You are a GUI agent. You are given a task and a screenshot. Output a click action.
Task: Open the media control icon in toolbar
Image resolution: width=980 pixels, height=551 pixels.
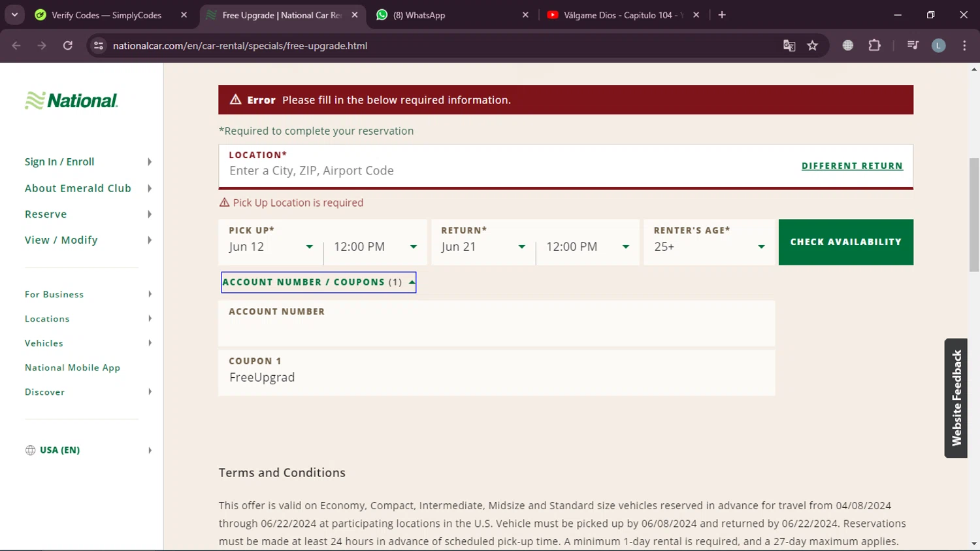913,46
